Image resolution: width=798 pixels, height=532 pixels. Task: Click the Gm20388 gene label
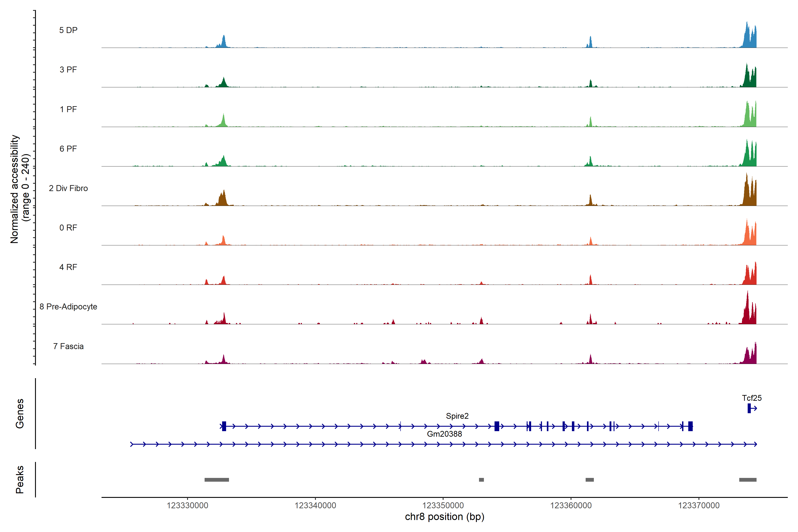coord(444,434)
